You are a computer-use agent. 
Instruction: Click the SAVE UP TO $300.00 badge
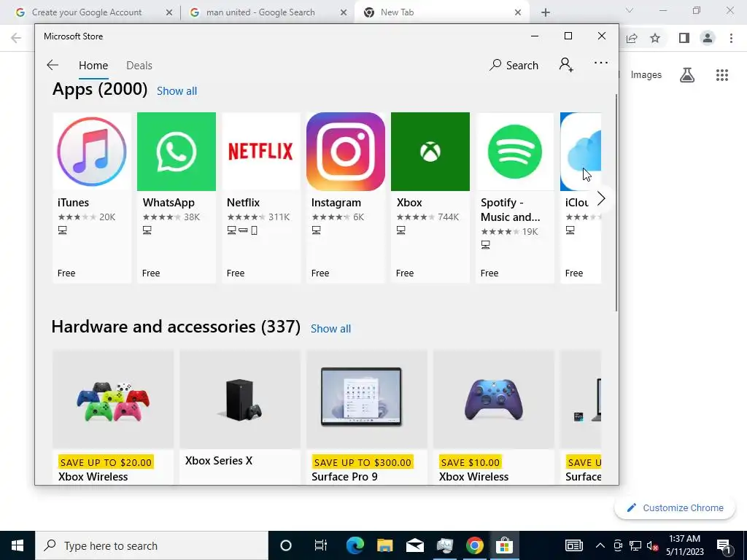(363, 462)
